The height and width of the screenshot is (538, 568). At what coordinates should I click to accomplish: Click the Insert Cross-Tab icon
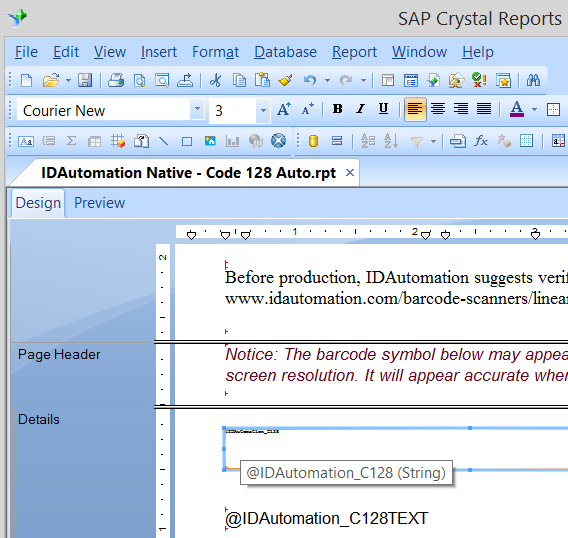[94, 141]
